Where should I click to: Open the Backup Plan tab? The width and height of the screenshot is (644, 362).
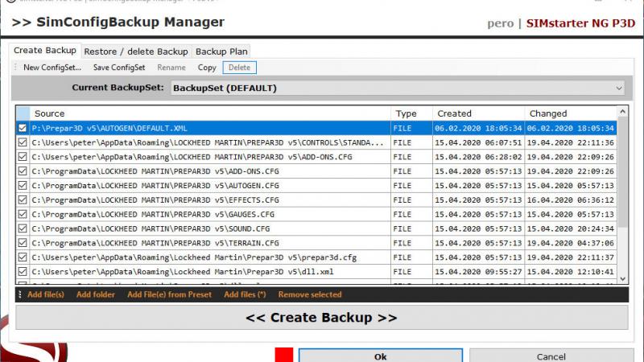221,51
